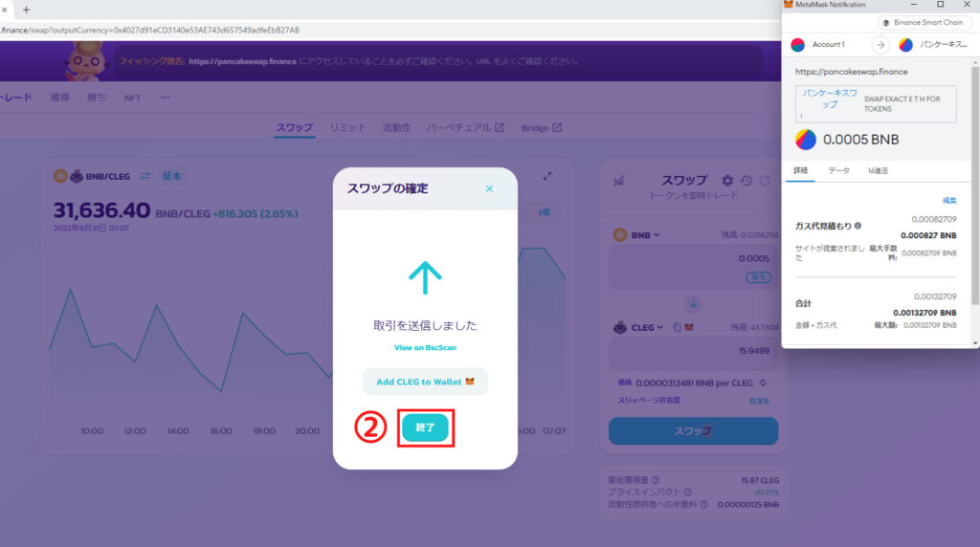Image resolution: width=980 pixels, height=547 pixels.
Task: Swap the BNB/CLEG pair order icon
Action: point(145,176)
